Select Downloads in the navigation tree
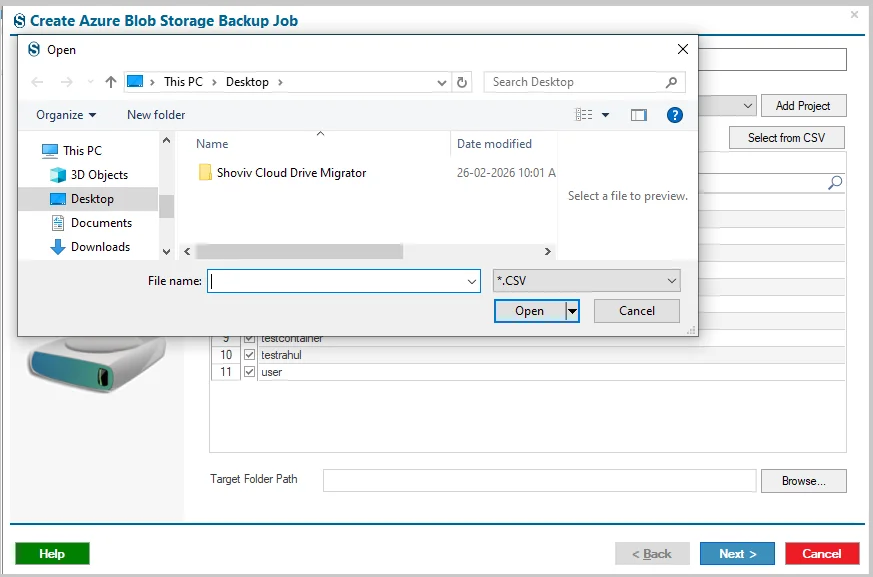873x577 pixels. point(90,247)
